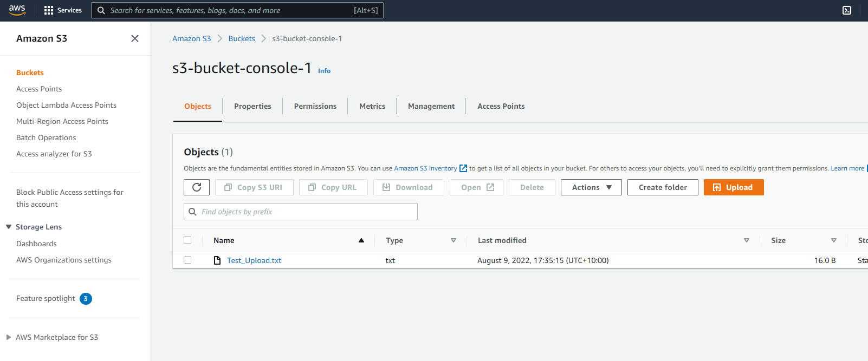This screenshot has width=868, height=361.
Task: Open AWS Organizations settings
Action: pos(64,260)
